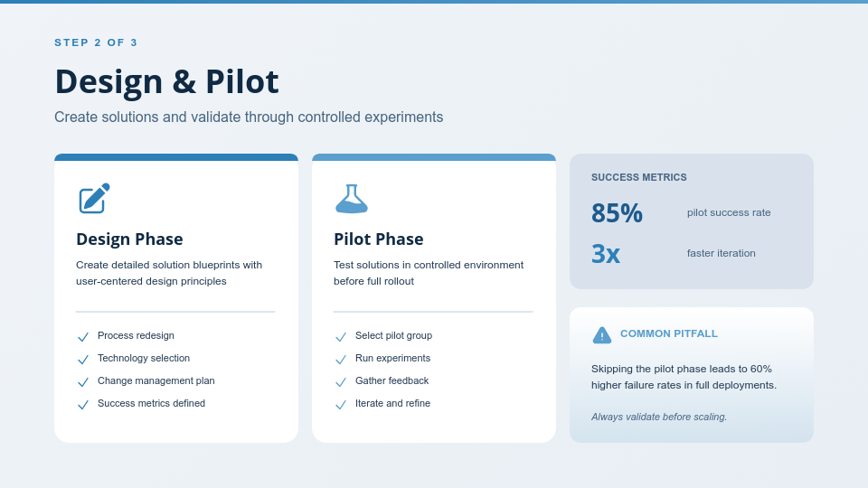This screenshot has height=488, width=868.
Task: Click the Design Phase card heading
Action: [129, 239]
